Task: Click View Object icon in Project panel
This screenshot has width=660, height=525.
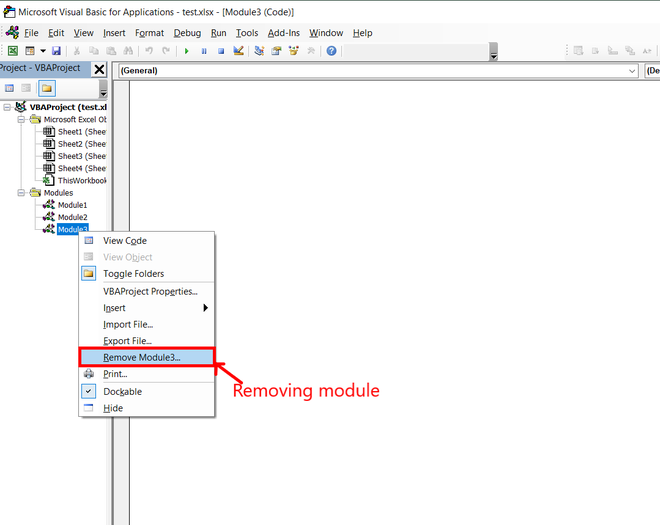Action: pos(26,88)
